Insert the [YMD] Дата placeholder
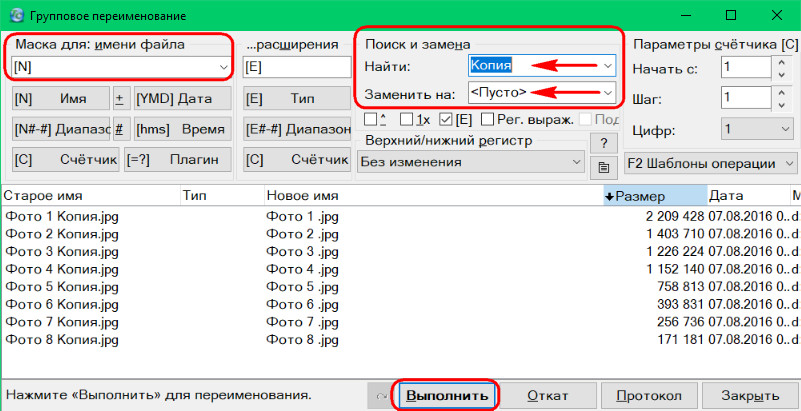This screenshot has width=801, height=411. (182, 99)
